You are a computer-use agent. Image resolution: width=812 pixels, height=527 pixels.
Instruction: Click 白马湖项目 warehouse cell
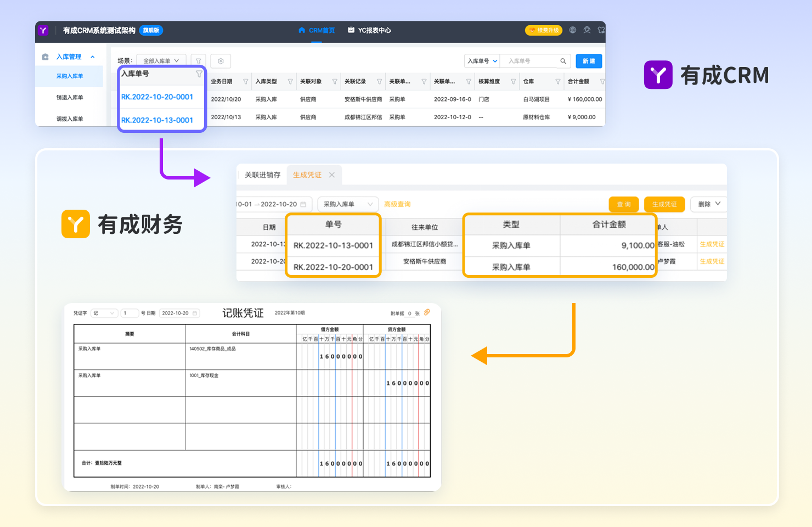click(536, 99)
